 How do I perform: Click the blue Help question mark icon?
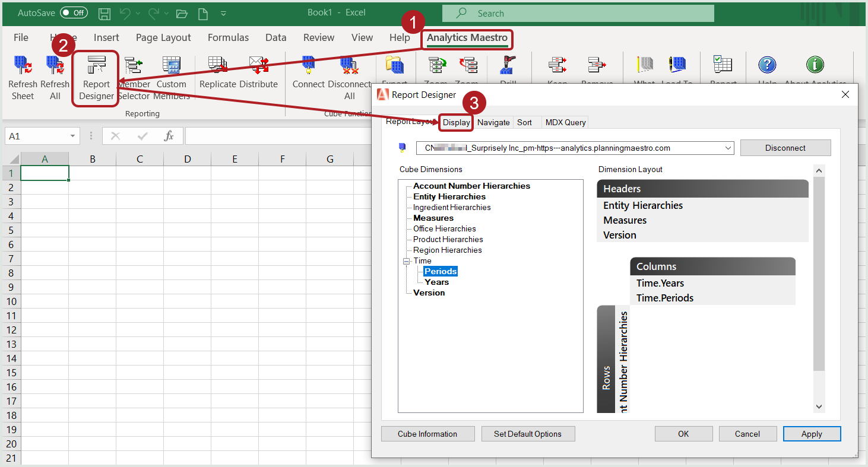pos(767,65)
